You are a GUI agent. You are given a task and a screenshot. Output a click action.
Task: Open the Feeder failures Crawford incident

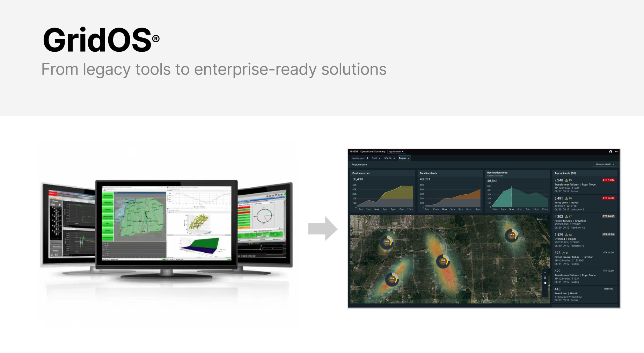coord(585,222)
